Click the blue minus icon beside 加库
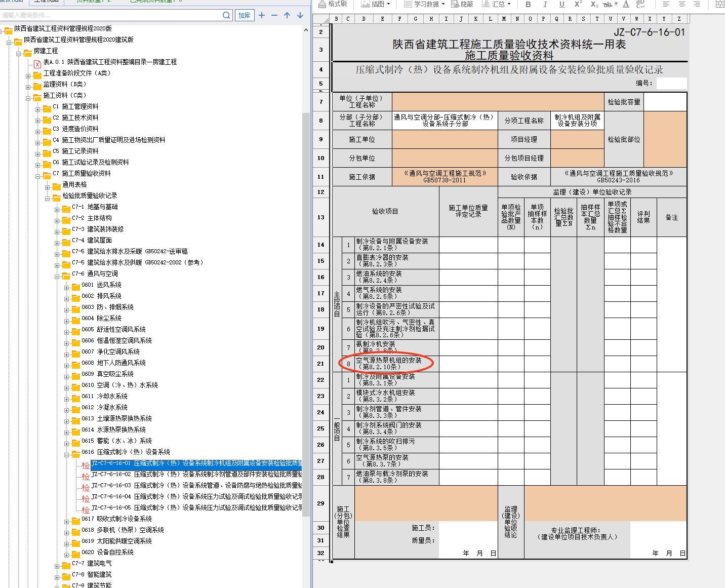This screenshot has width=725, height=588. point(274,15)
